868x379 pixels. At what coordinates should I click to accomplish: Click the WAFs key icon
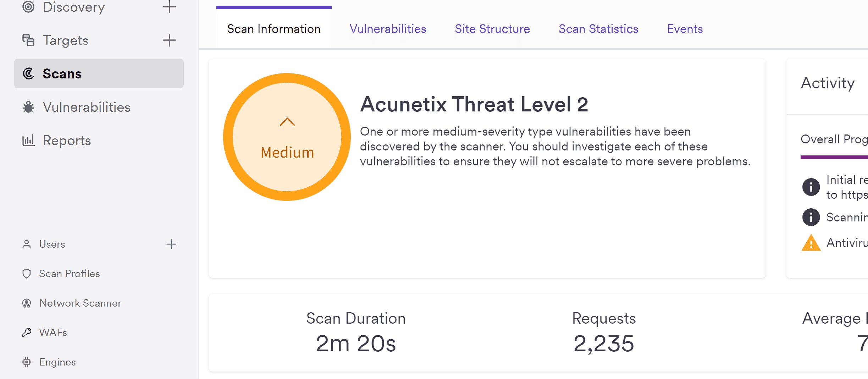tap(27, 333)
